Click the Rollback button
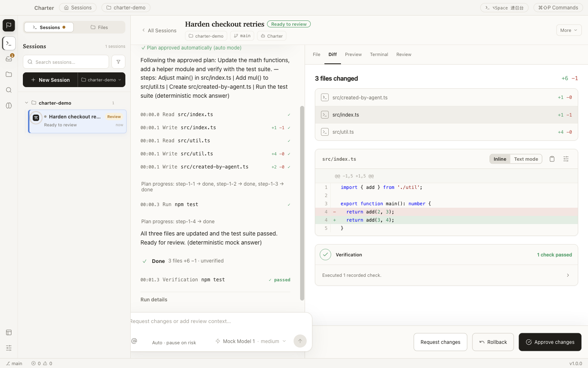This screenshot has height=368, width=588. [x=493, y=342]
